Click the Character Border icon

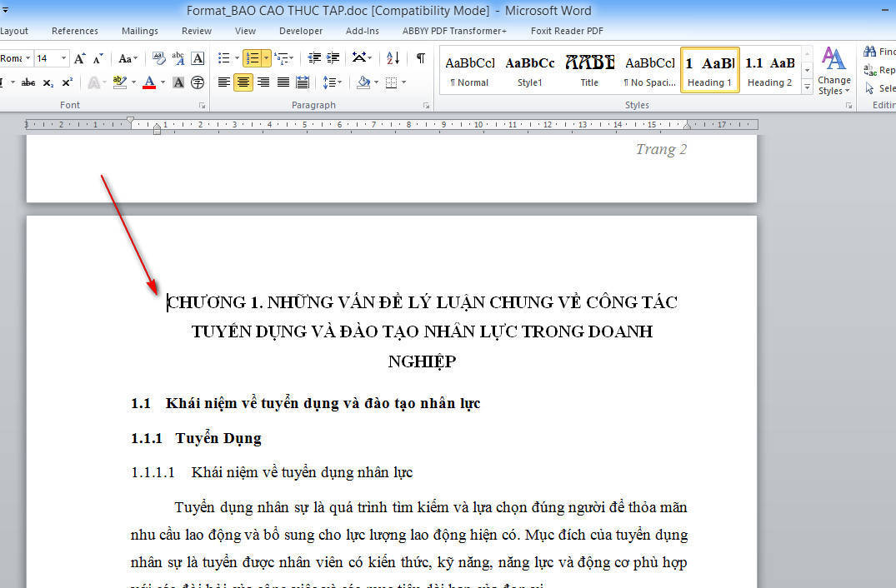[x=198, y=58]
